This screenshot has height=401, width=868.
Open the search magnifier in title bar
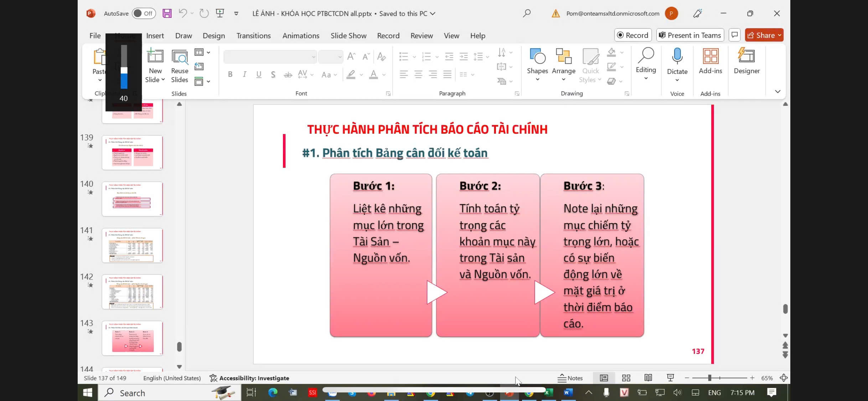click(x=527, y=14)
